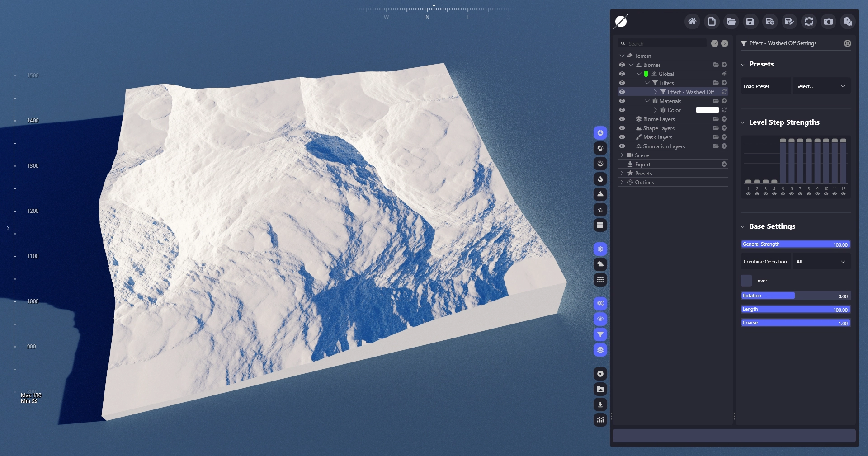The image size is (868, 456).
Task: Hide the Effect - Washed Off filter
Action: click(622, 92)
